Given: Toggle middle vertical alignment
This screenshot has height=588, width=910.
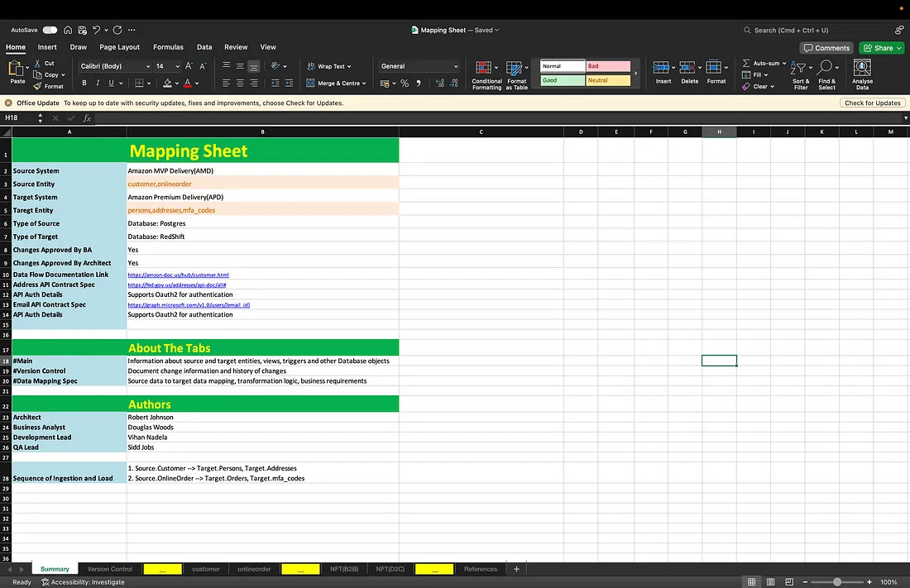Looking at the screenshot, I should point(240,66).
